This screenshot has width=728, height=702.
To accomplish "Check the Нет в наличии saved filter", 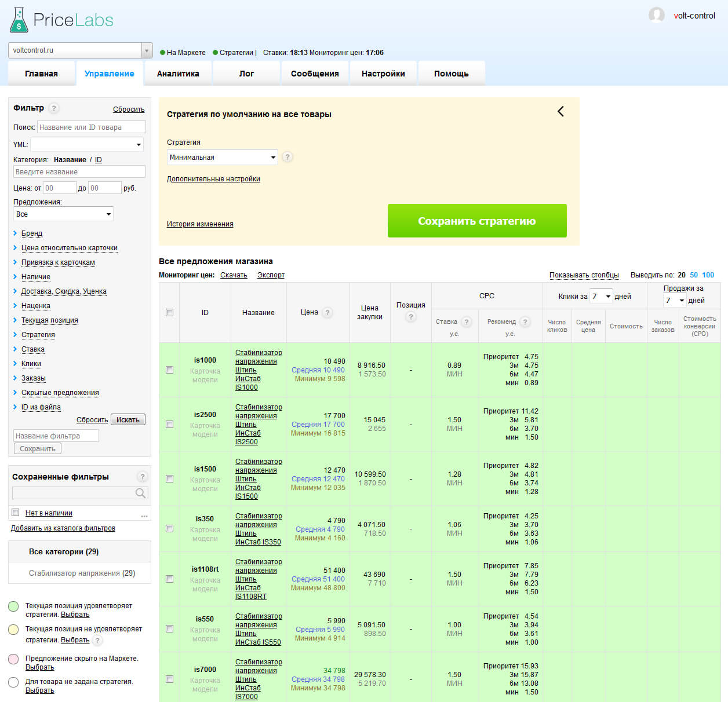I will coord(15,513).
